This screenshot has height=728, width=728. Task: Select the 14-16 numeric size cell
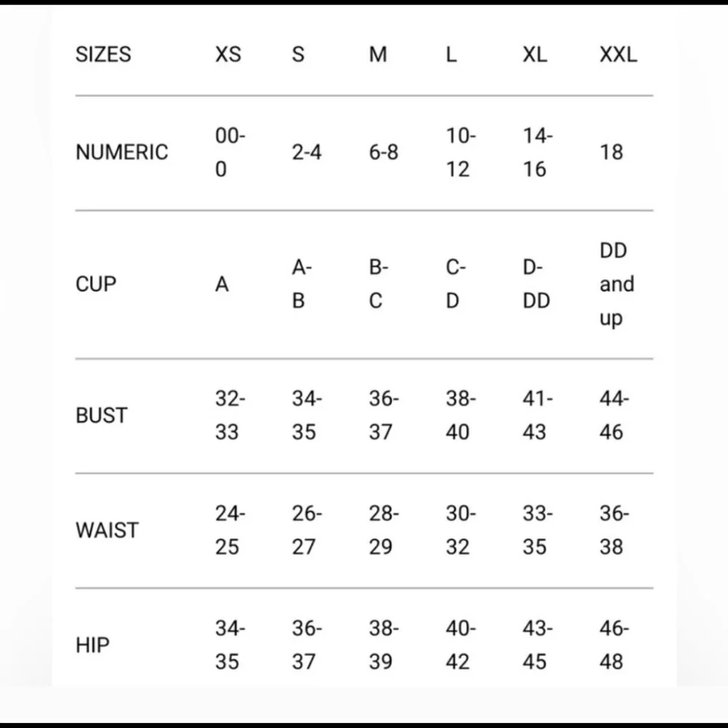pos(538,152)
